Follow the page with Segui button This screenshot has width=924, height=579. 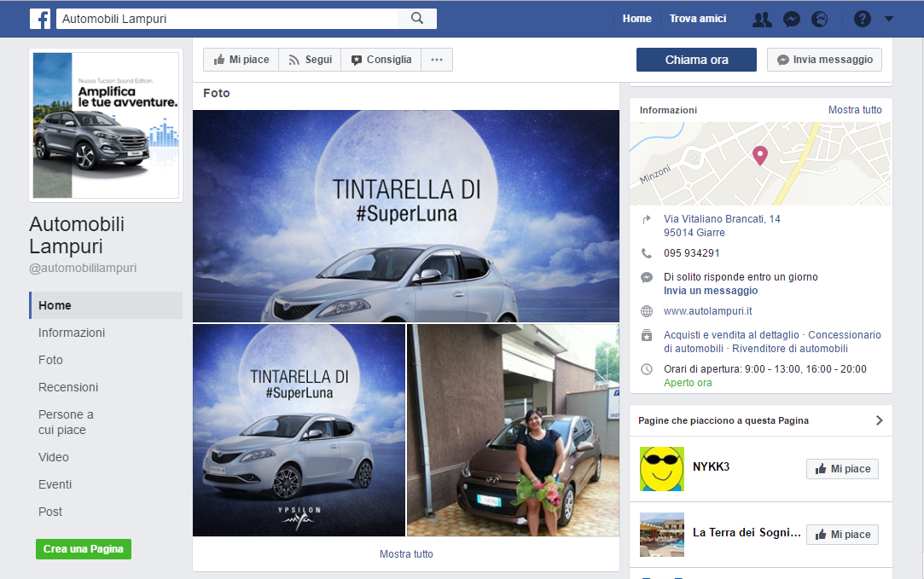pyautogui.click(x=310, y=60)
